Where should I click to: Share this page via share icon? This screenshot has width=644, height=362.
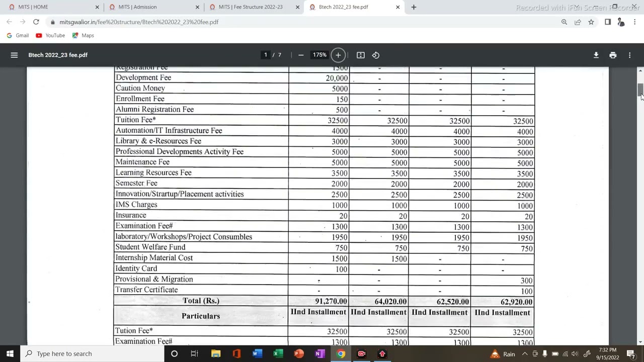pos(578,22)
